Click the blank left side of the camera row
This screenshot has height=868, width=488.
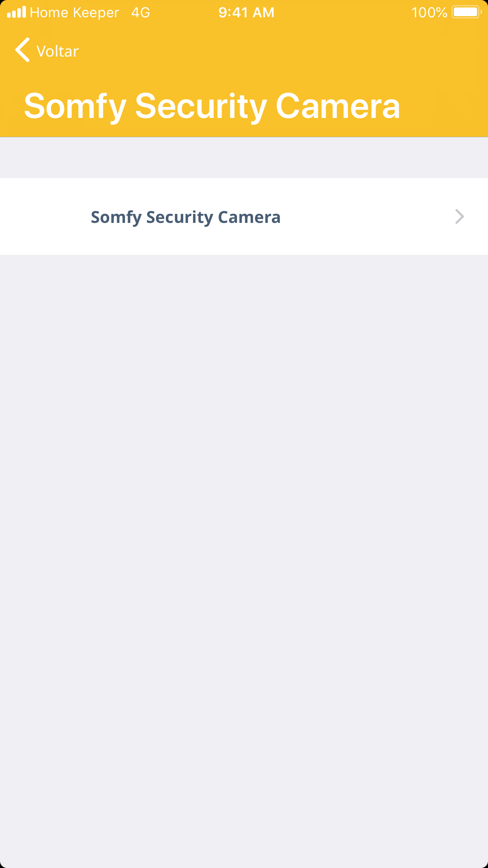tap(43, 217)
